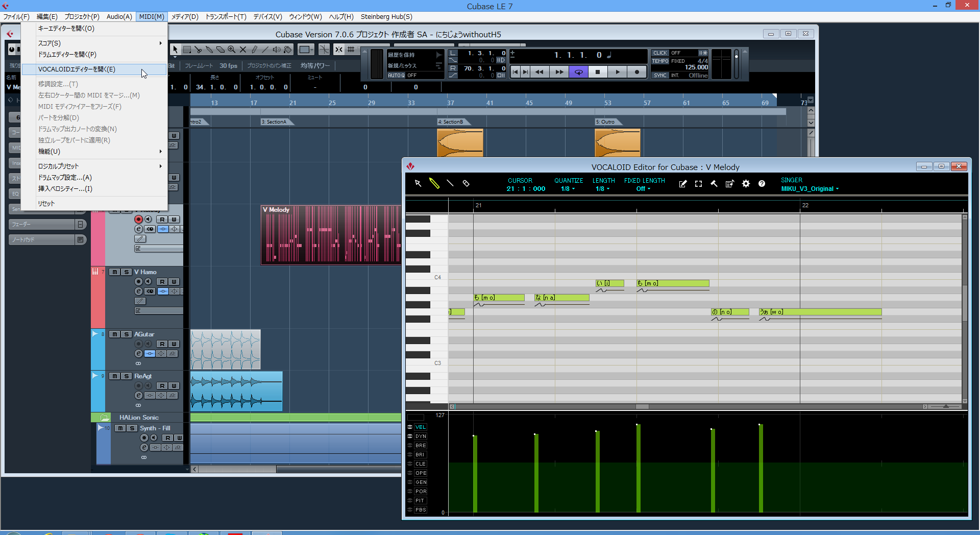Open VOCALOID Editor help question mark
The height and width of the screenshot is (535, 980).
762,184
